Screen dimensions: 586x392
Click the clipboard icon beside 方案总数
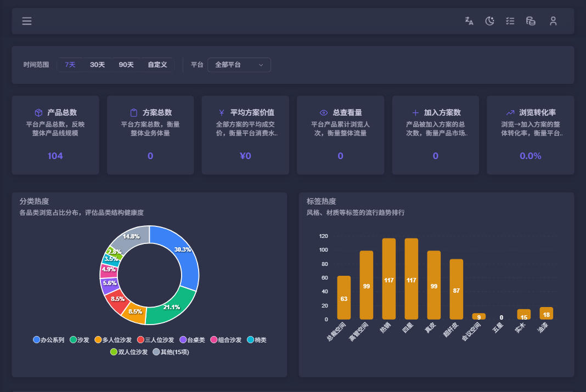133,112
